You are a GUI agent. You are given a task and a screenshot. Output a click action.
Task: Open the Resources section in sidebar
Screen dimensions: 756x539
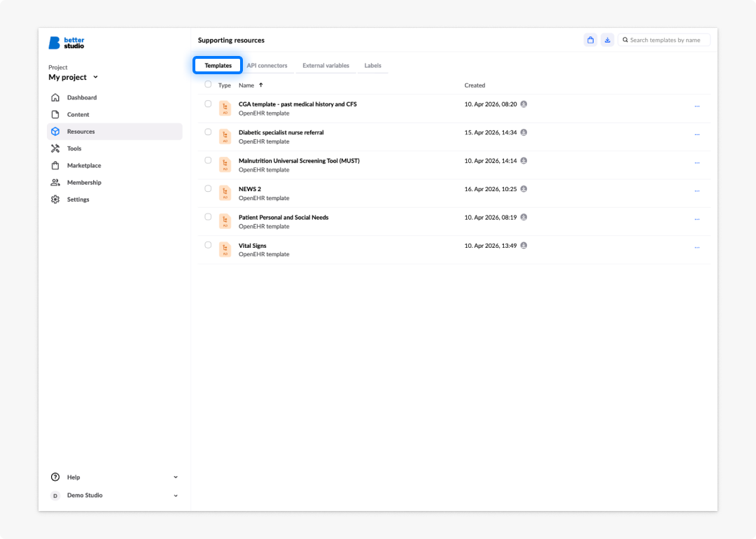pos(115,132)
